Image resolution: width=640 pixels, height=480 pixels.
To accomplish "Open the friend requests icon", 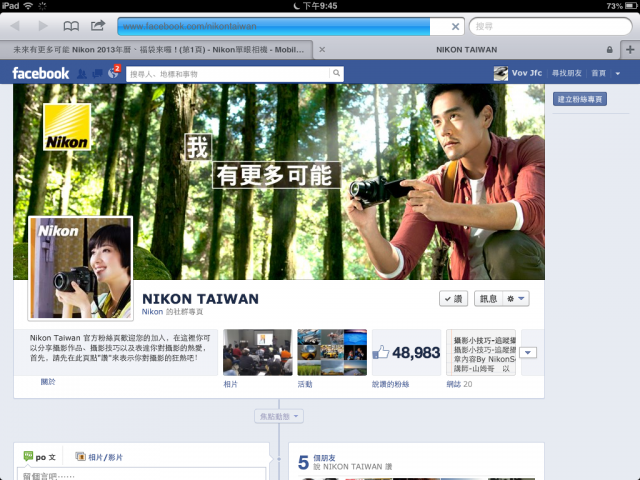I will tap(82, 73).
